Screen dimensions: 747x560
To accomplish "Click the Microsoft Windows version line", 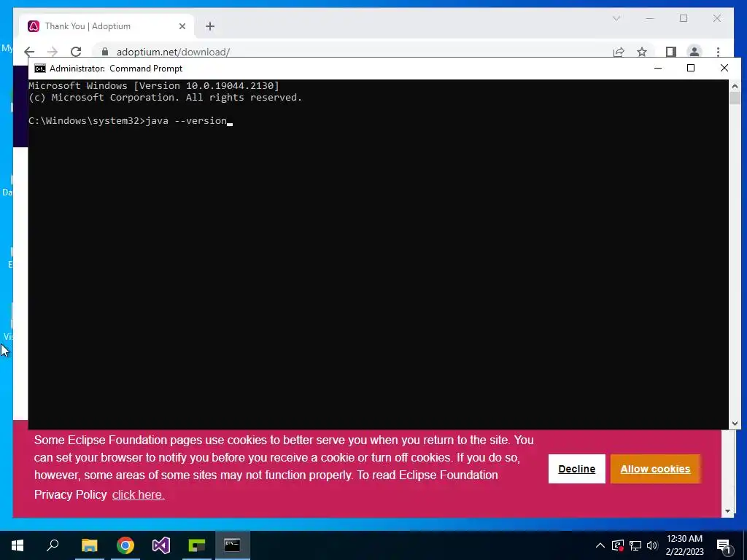I will click(154, 86).
